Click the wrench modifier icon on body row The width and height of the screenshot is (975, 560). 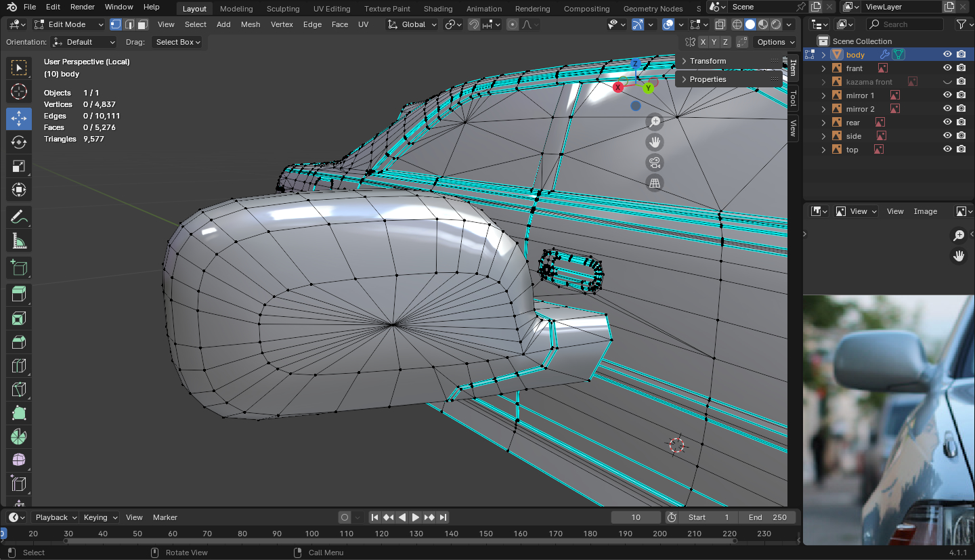884,55
